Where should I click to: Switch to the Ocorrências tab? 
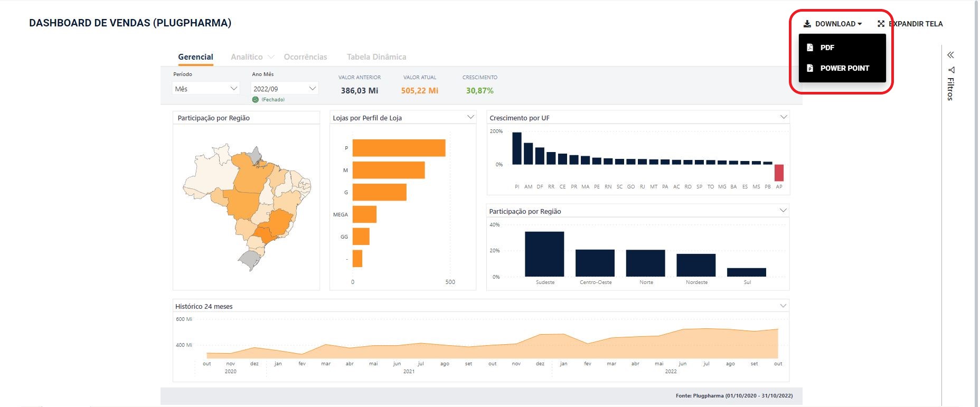coord(305,57)
